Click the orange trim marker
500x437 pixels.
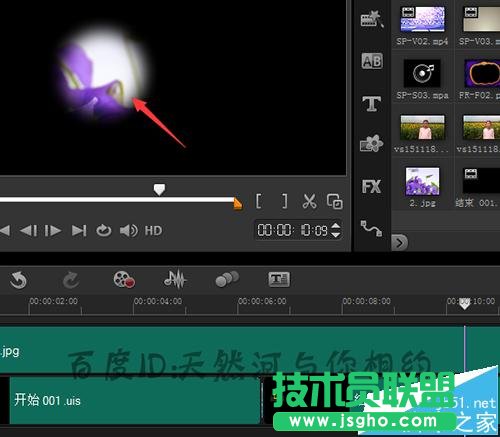(x=238, y=203)
